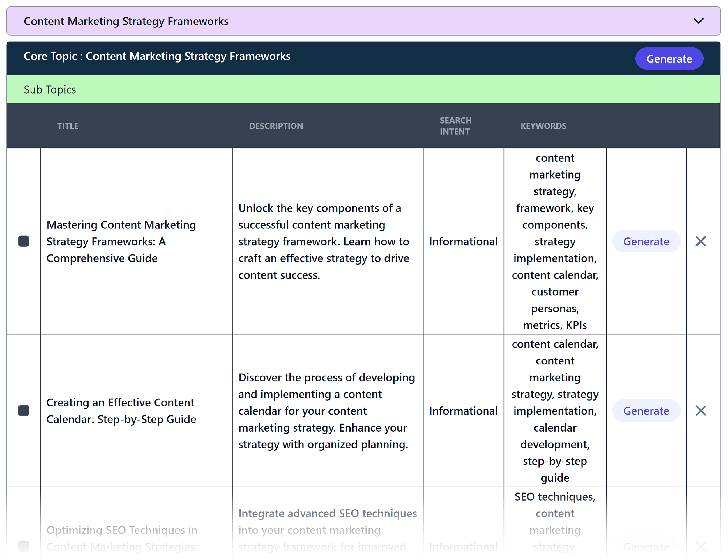The image size is (728, 560).
Task: Select the "Creating an Effective Content Calendar" checkbox
Action: point(23,411)
